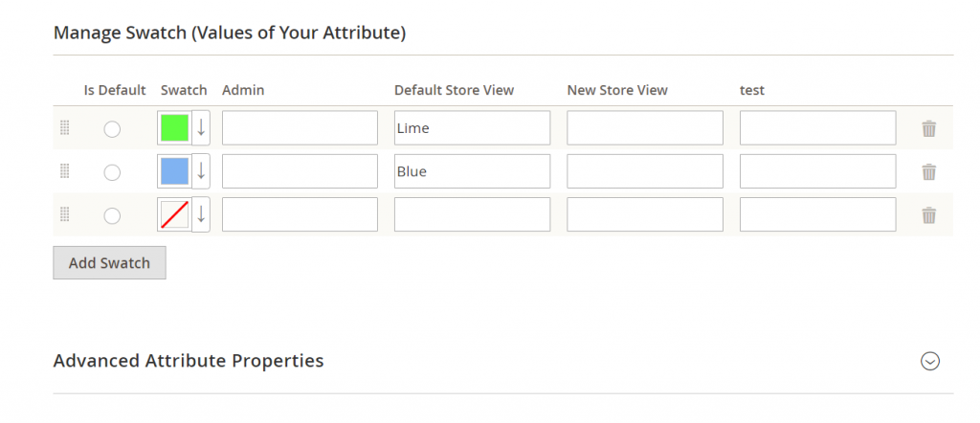Click Default Store View field containing Blue
This screenshot has width=980, height=423.
tap(472, 172)
